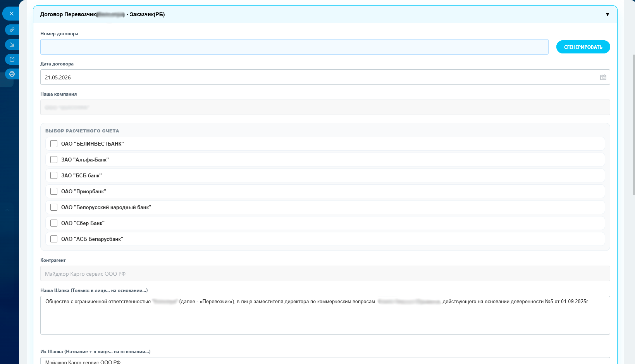Close the panel with the X button
The width and height of the screenshot is (635, 364).
[12, 14]
